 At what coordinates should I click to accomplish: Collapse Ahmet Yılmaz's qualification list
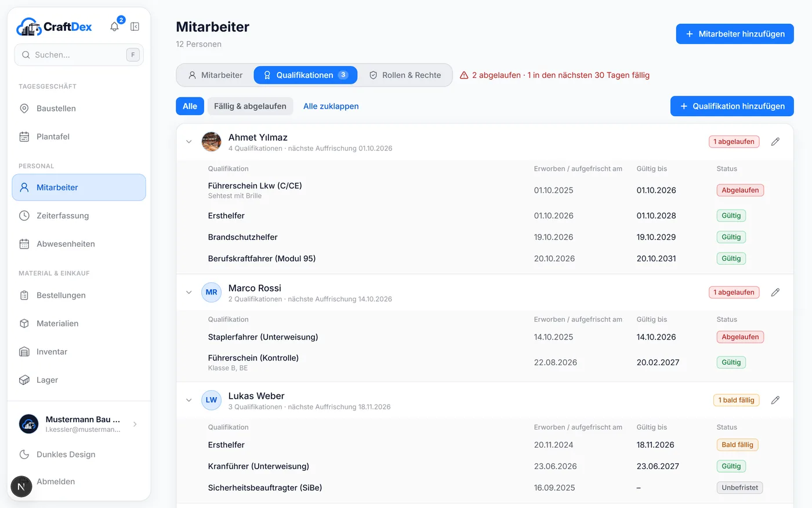pyautogui.click(x=188, y=142)
